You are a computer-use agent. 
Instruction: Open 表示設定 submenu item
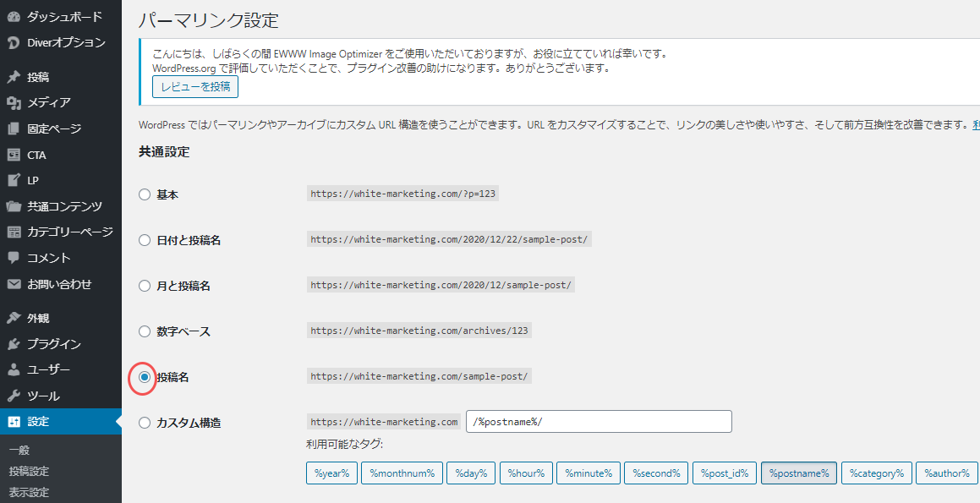coord(29,492)
